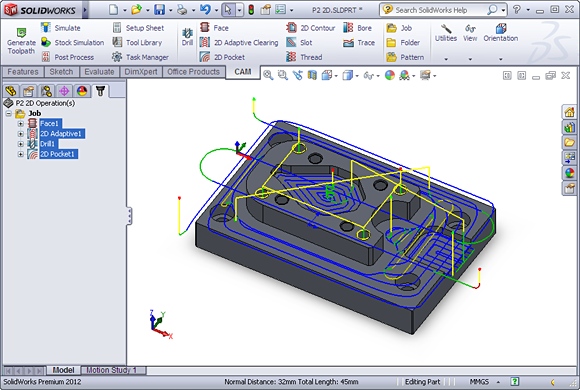Create a 2D Contour operation
The image size is (580, 390).
point(310,28)
